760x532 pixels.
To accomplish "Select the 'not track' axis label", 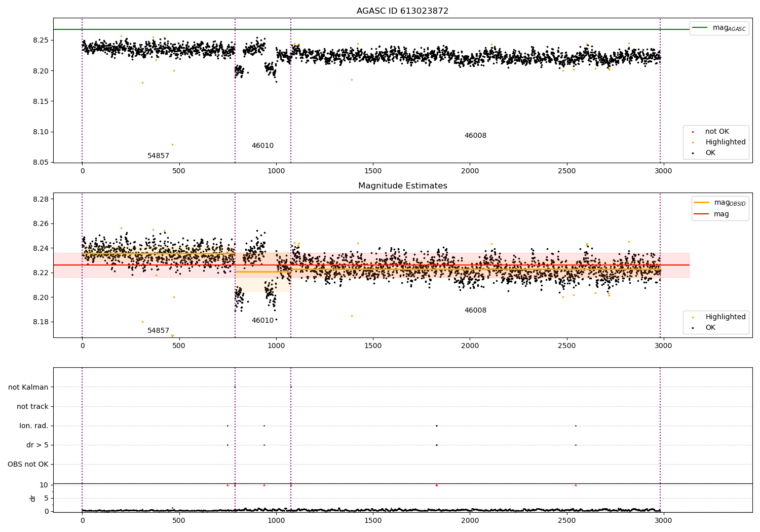I will (x=32, y=407).
